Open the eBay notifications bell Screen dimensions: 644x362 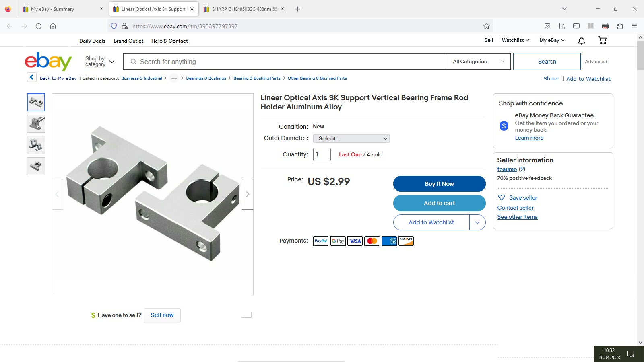point(582,40)
